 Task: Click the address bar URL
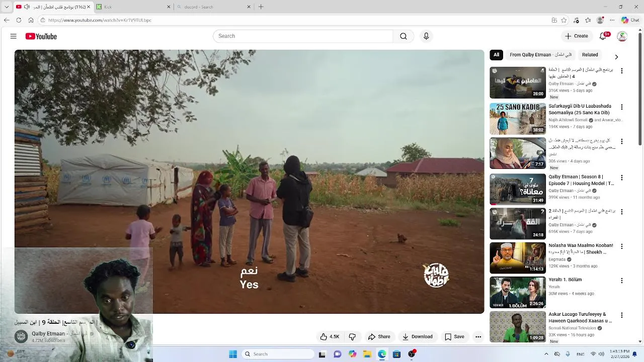click(100, 20)
